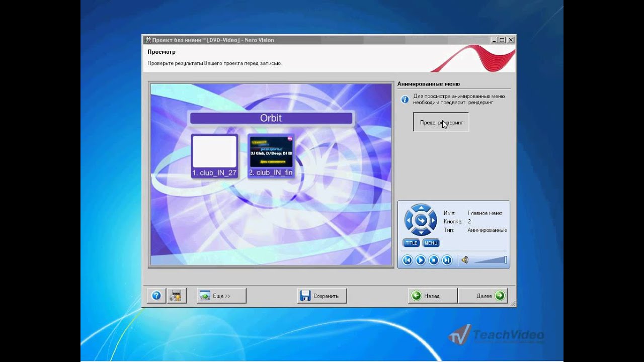
Task: Click the TITLE remote button
Action: click(x=411, y=243)
